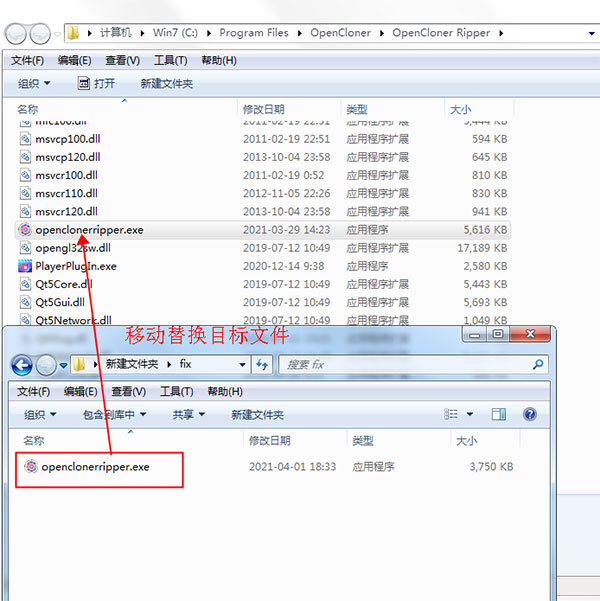Click the OpenCloner Ripper breadcrumb segment
The height and width of the screenshot is (601, 600).
[x=441, y=33]
